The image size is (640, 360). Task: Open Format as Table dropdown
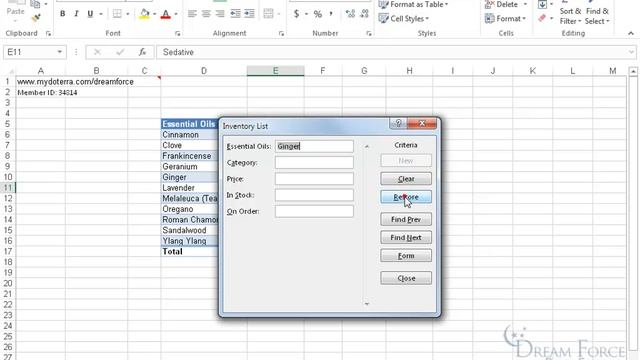click(413, 4)
